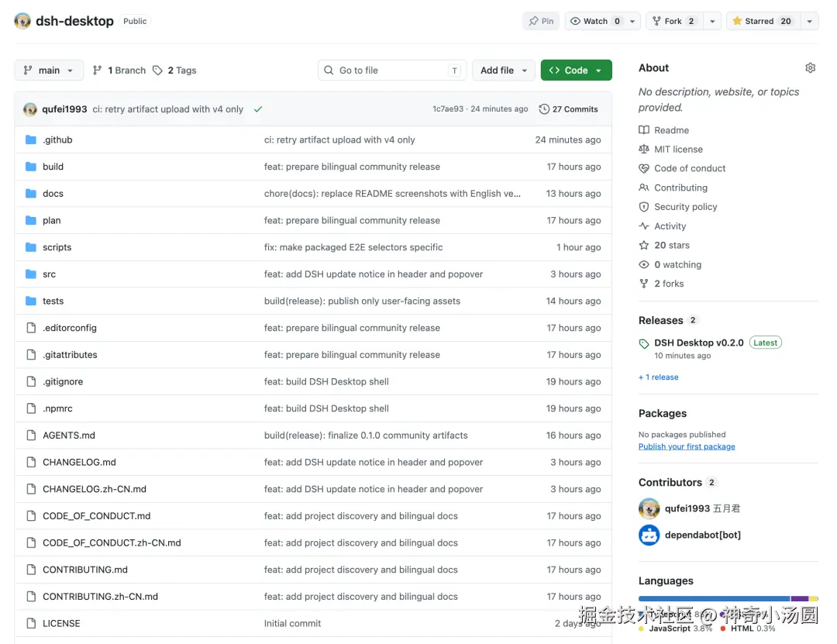Open the About settings gear icon

click(x=810, y=68)
